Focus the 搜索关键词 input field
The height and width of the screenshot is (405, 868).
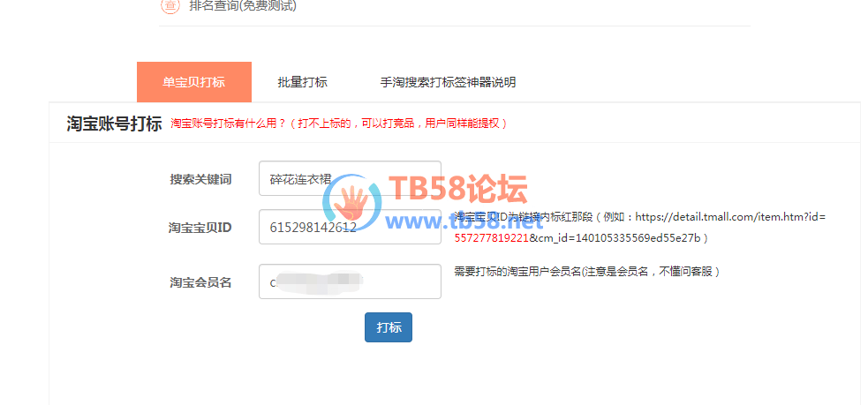350,178
